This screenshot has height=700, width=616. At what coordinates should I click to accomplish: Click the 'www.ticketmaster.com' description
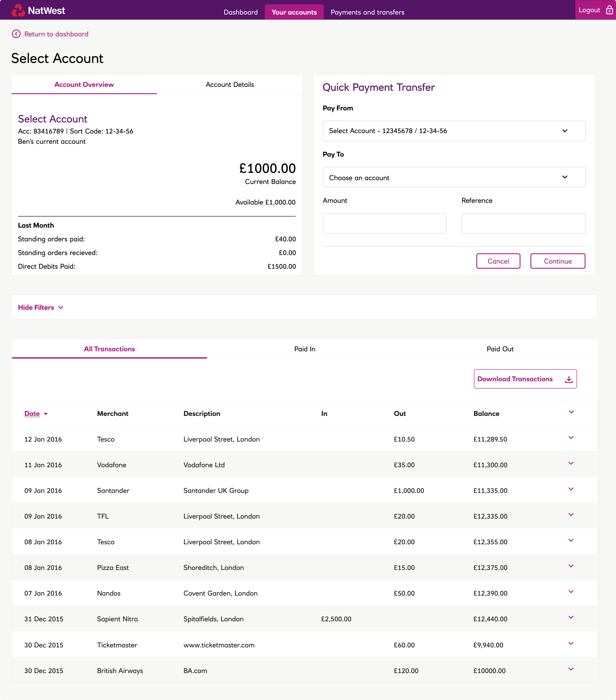219,645
